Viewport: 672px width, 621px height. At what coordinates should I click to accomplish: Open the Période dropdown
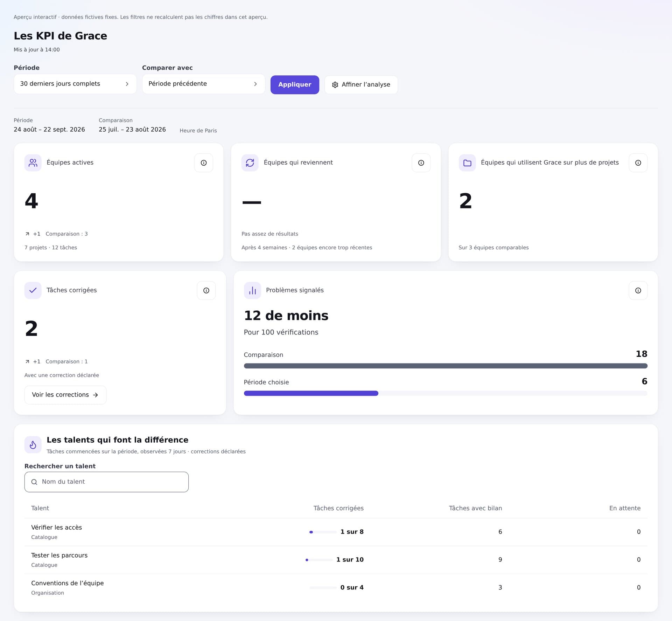pyautogui.click(x=75, y=84)
